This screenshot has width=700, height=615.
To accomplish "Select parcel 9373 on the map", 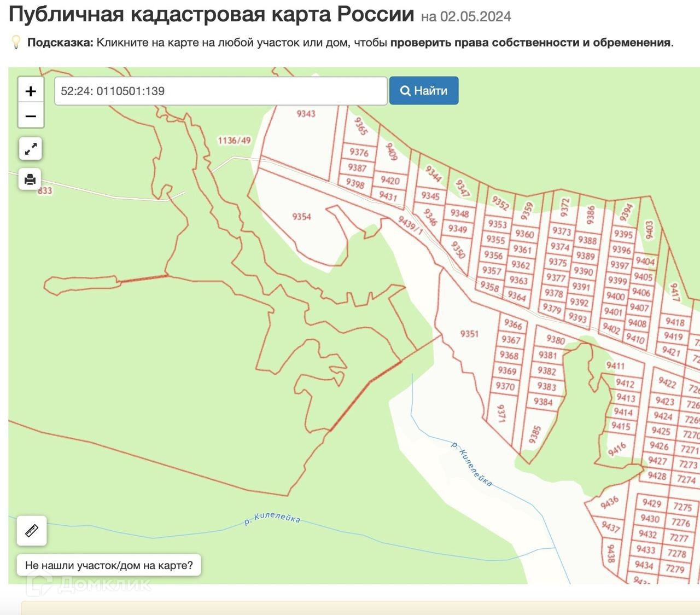I will (561, 231).
